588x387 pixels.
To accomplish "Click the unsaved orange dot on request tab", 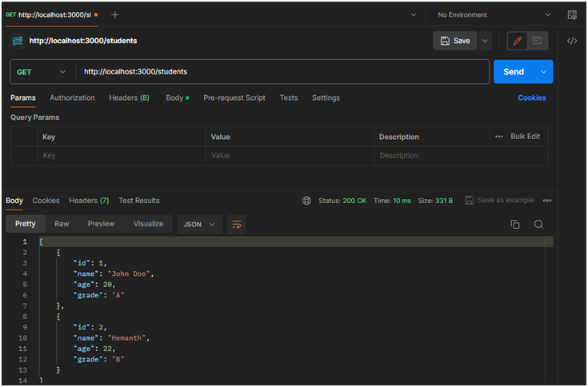I will point(96,15).
